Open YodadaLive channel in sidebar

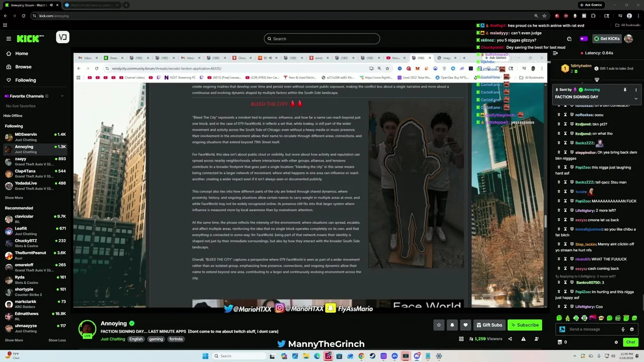pyautogui.click(x=35, y=186)
